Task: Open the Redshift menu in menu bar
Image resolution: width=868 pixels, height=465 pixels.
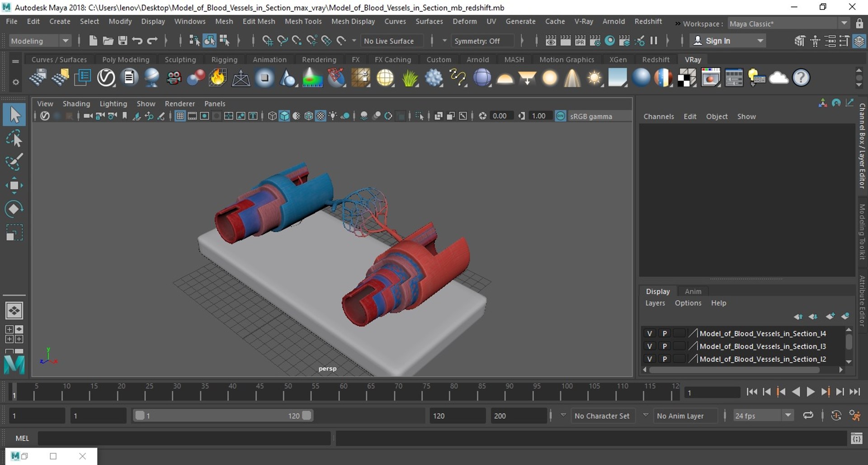Action: tap(648, 21)
